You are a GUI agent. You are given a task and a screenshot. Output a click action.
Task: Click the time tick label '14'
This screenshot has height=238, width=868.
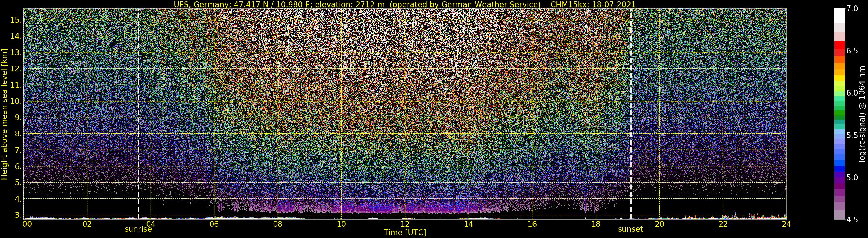(468, 224)
